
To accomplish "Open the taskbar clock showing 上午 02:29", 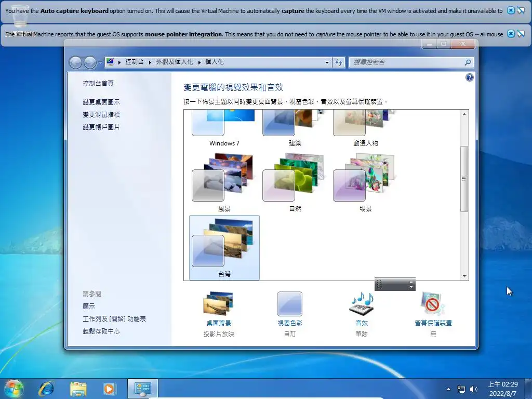I will click(503, 389).
